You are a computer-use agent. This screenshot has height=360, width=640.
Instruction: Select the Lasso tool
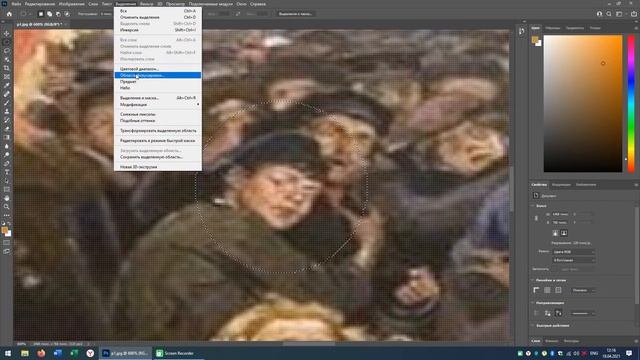pos(7,51)
